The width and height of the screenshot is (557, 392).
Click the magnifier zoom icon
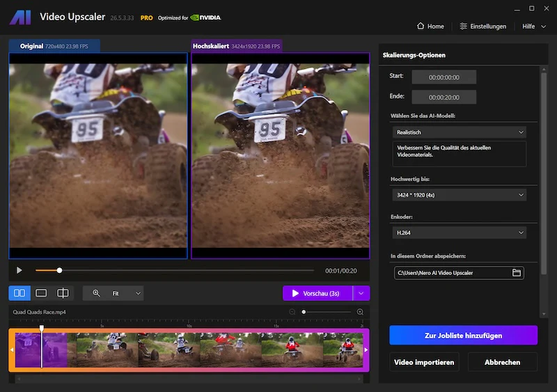96,293
